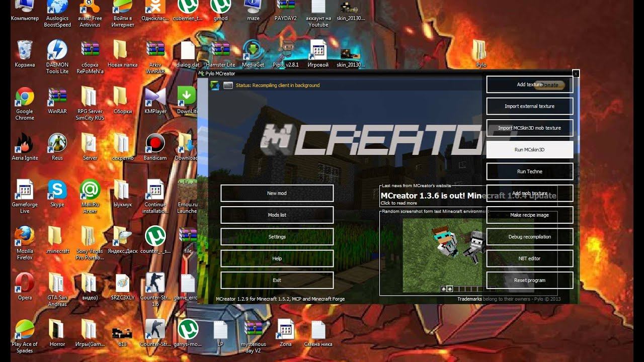Select Debug recompilation

pos(530,237)
